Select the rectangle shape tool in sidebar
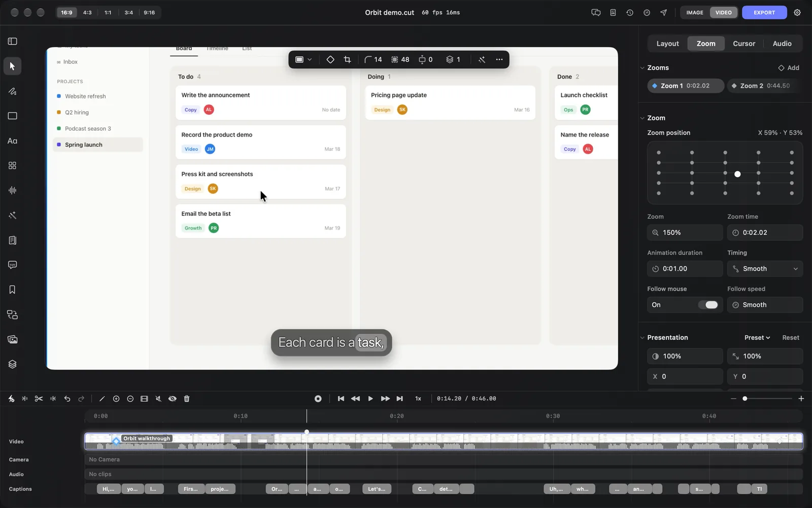 point(12,116)
